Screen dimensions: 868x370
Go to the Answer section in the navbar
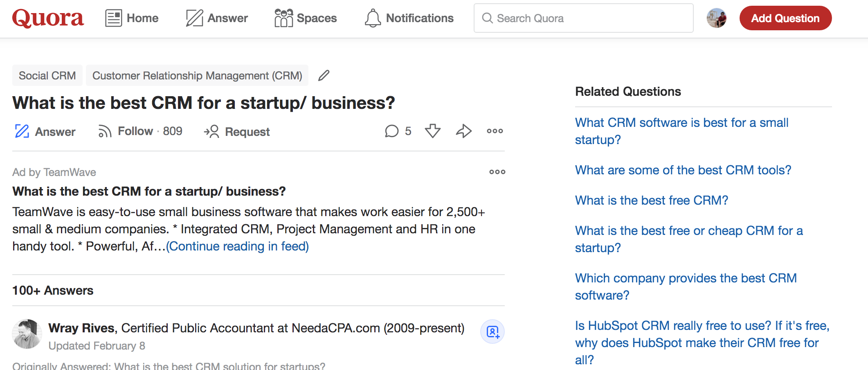[x=217, y=18]
